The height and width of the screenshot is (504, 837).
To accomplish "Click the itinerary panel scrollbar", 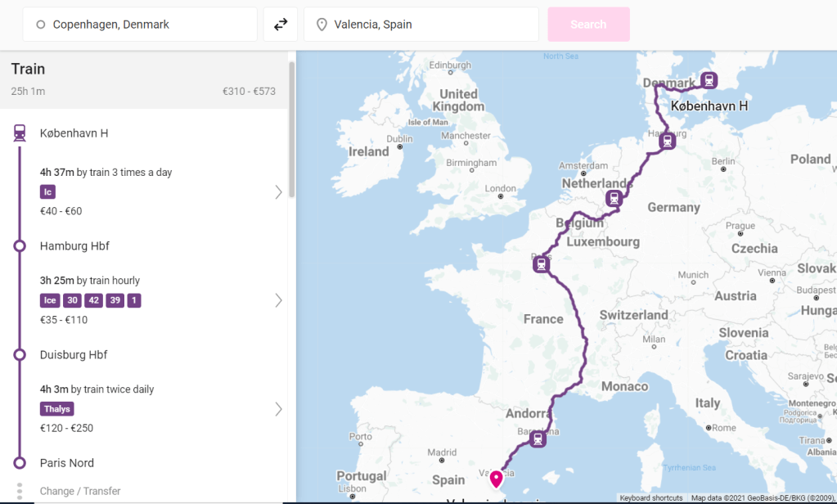I will (x=291, y=131).
